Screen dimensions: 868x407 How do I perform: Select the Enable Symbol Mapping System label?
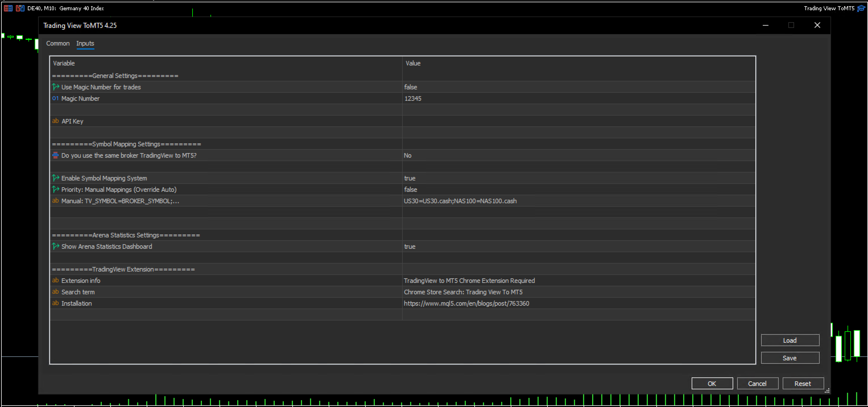(104, 178)
